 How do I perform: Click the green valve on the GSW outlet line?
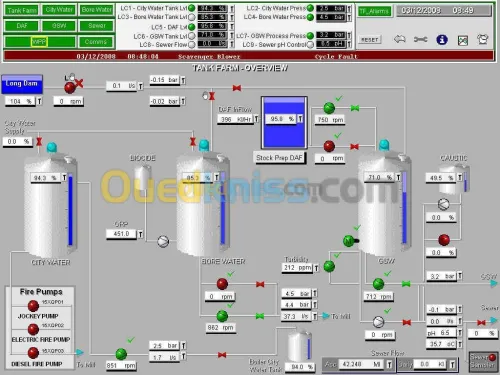406,284
